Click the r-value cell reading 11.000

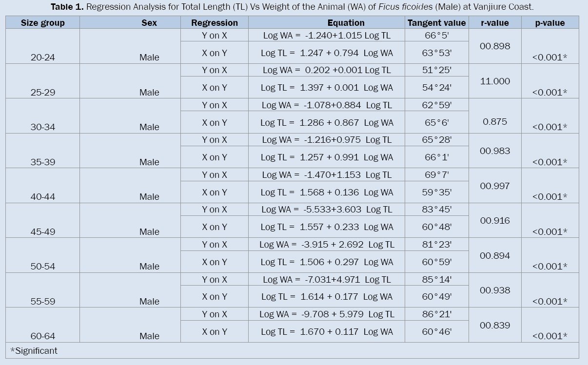(x=495, y=81)
